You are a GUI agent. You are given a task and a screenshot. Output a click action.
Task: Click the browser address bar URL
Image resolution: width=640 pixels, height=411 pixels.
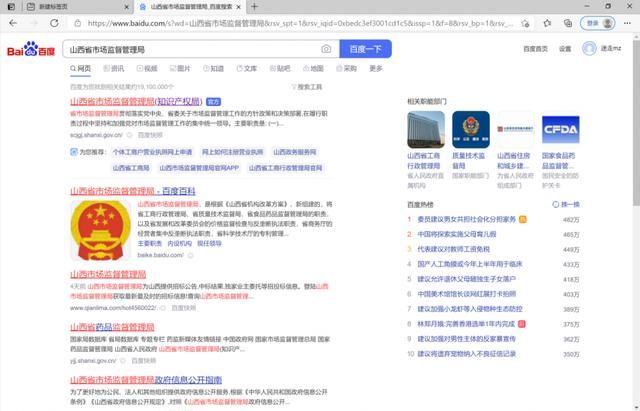pos(300,23)
